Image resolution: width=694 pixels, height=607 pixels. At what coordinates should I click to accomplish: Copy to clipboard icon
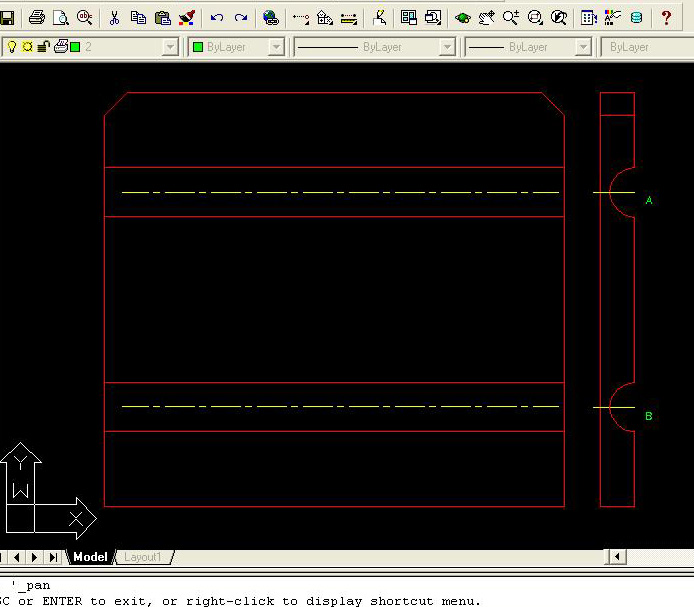pyautogui.click(x=139, y=18)
